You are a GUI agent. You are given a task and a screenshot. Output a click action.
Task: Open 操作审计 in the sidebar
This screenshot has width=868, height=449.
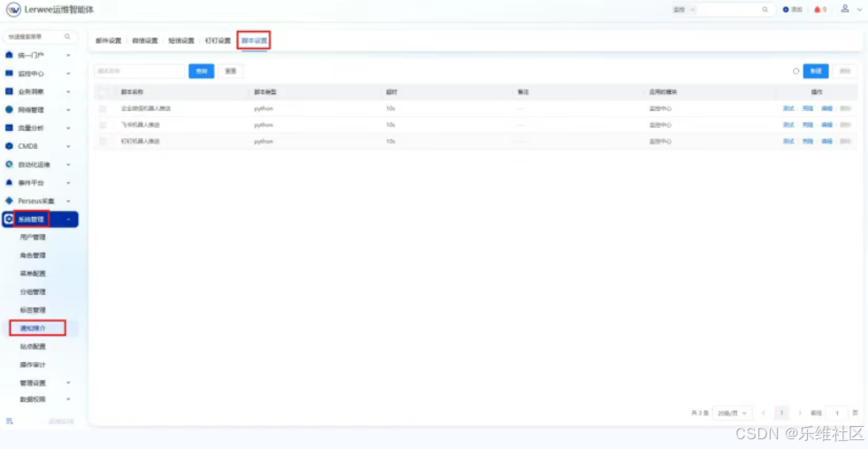point(33,365)
